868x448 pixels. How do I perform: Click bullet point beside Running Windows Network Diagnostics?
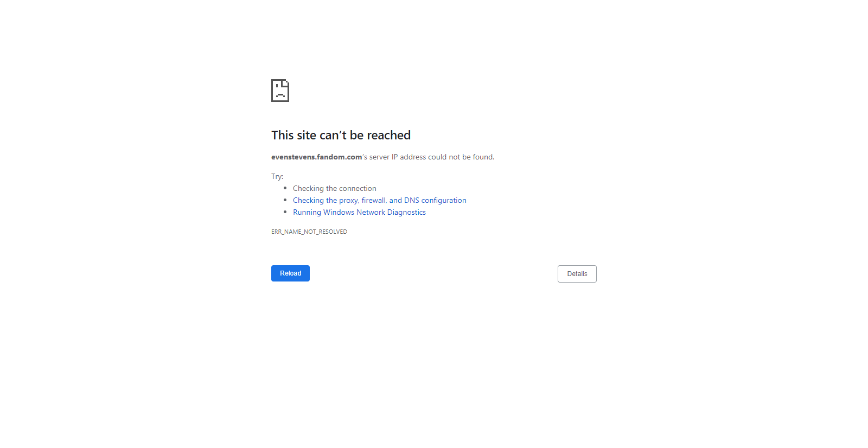click(x=285, y=212)
